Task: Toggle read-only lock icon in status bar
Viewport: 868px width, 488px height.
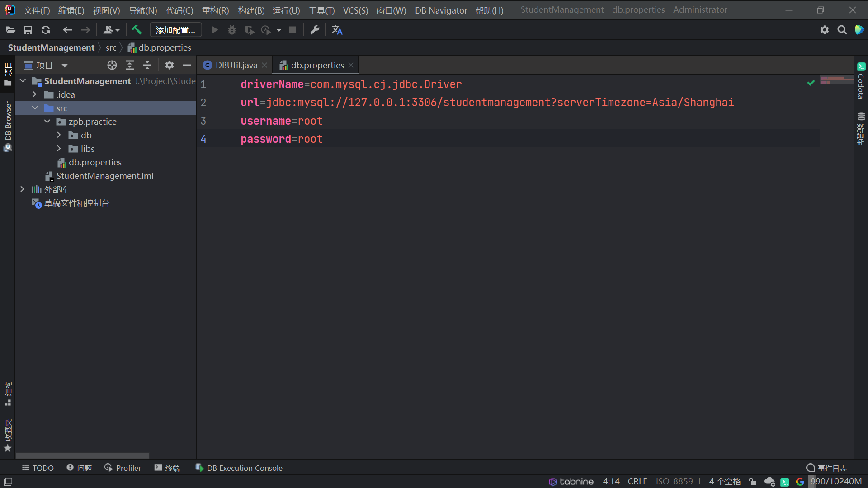Action: [753, 482]
